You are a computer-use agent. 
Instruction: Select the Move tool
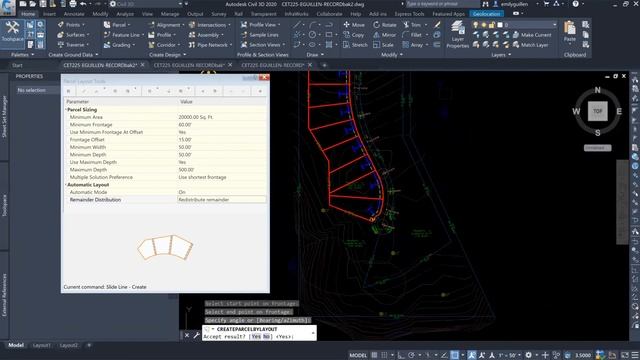click(354, 25)
